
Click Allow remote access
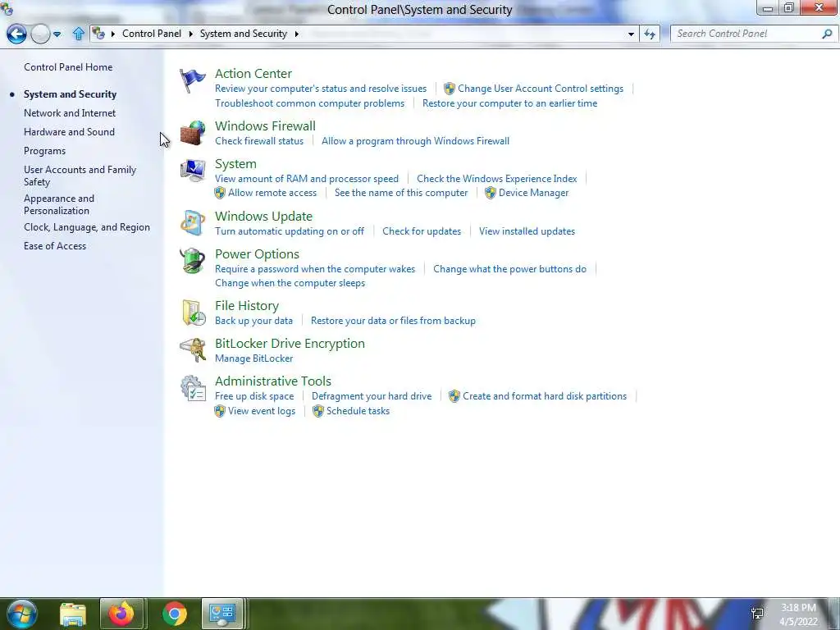(272, 193)
